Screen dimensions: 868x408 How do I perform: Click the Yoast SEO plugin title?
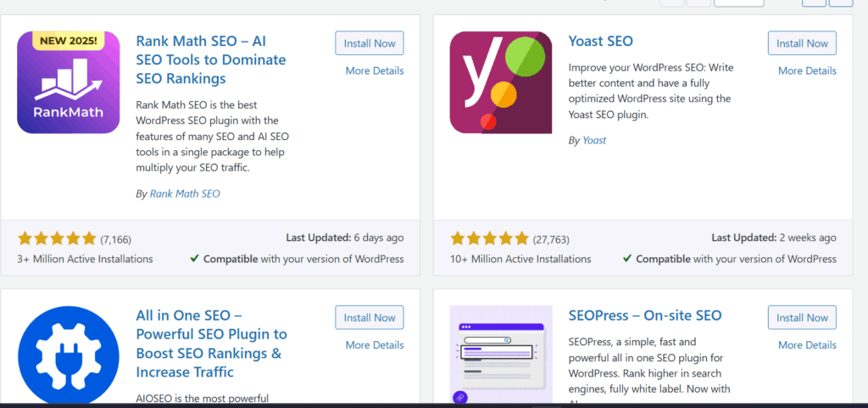pyautogui.click(x=600, y=41)
